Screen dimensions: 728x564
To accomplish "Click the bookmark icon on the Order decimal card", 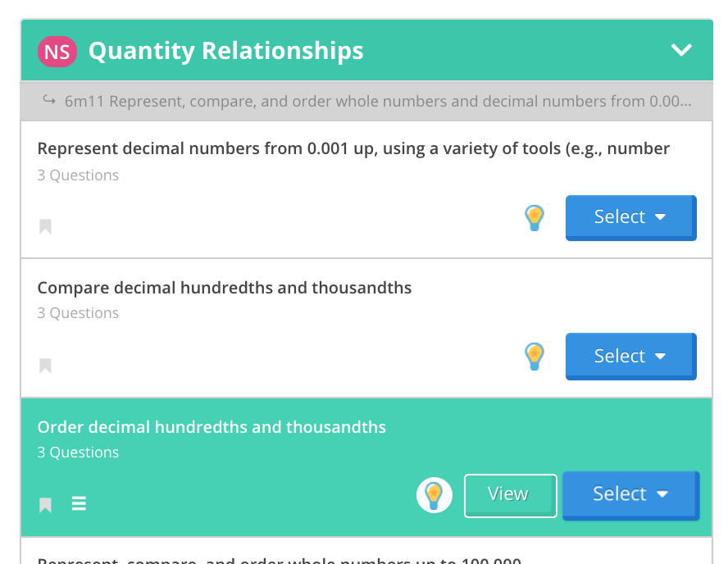I will coord(45,503).
